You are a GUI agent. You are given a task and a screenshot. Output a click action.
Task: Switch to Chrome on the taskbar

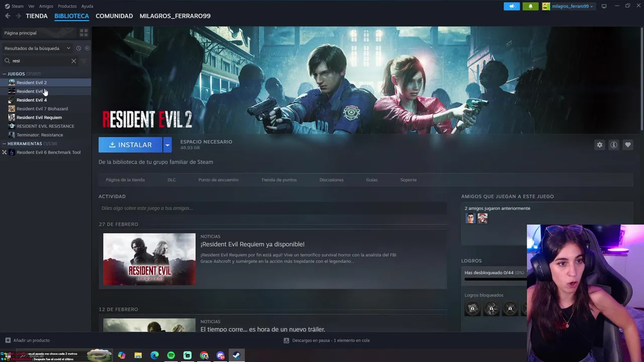point(204,355)
